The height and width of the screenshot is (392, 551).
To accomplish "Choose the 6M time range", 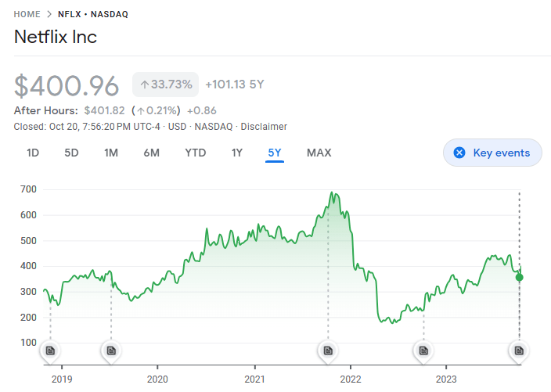I will pyautogui.click(x=151, y=153).
